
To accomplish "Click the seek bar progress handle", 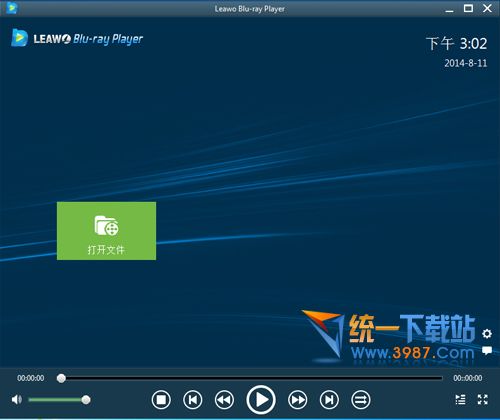I will [x=61, y=378].
